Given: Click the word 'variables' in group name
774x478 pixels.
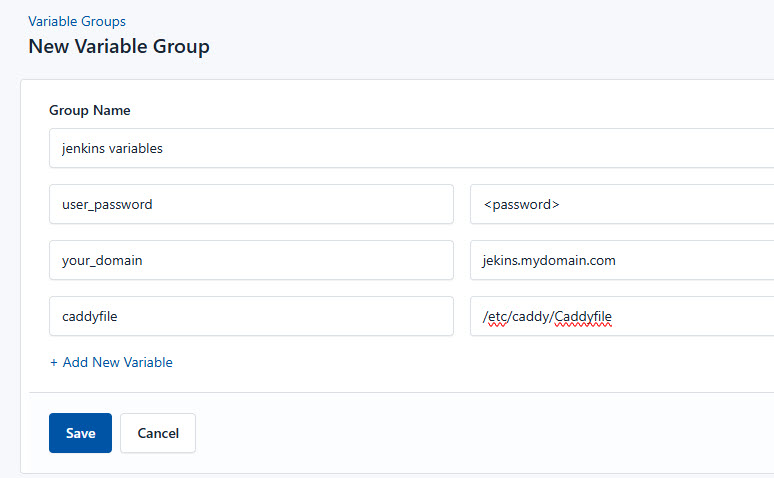Looking at the screenshot, I should point(136,148).
